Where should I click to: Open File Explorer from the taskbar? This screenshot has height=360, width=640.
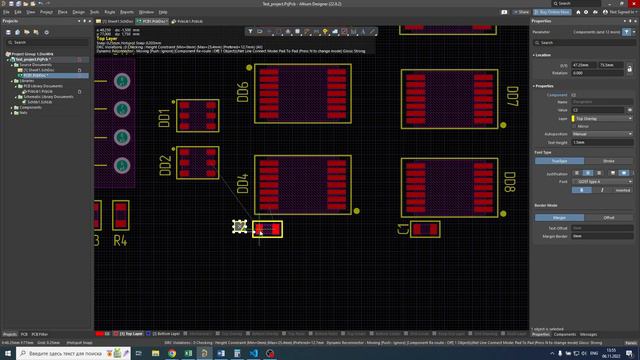coord(156,353)
